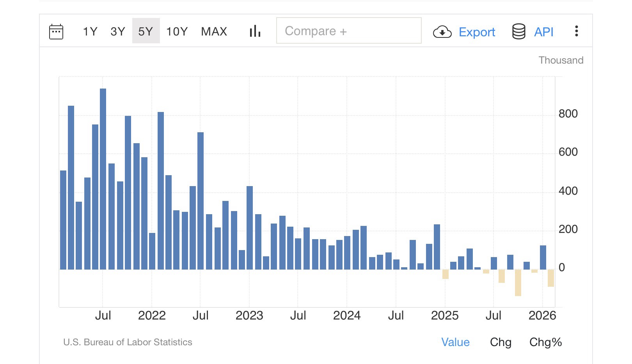The image size is (632, 364).
Task: Switch to the 3Y time range
Action: coord(117,31)
